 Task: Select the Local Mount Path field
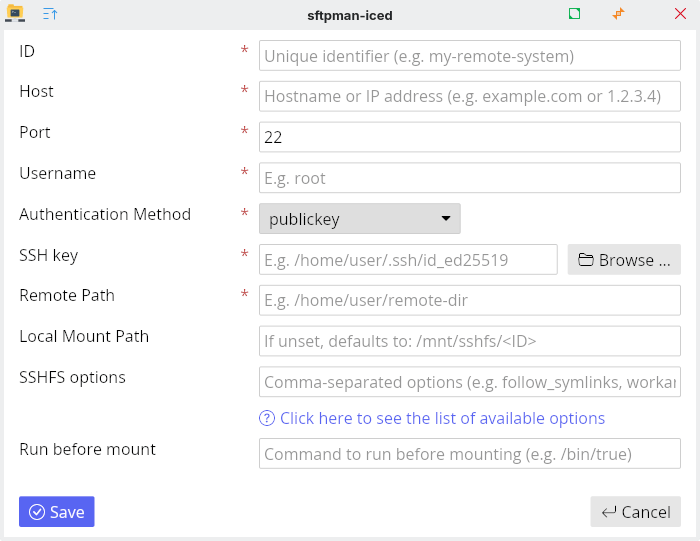pos(469,341)
